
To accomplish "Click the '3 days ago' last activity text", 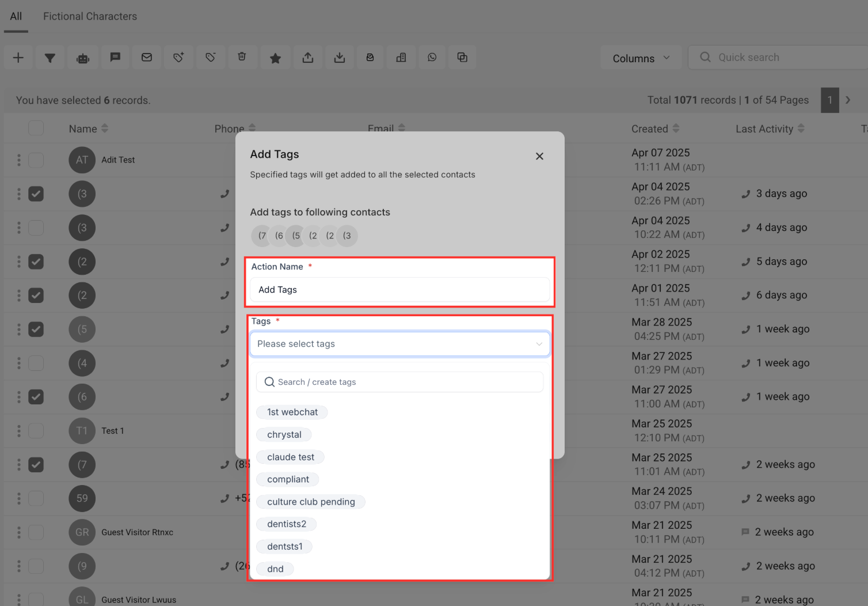I will [x=782, y=194].
